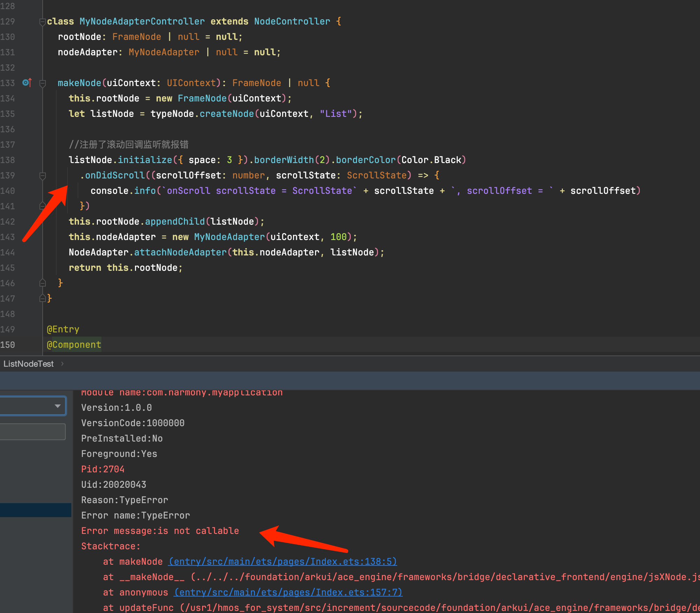
Task: Collapse the makeNode method fold marker
Action: tap(43, 83)
